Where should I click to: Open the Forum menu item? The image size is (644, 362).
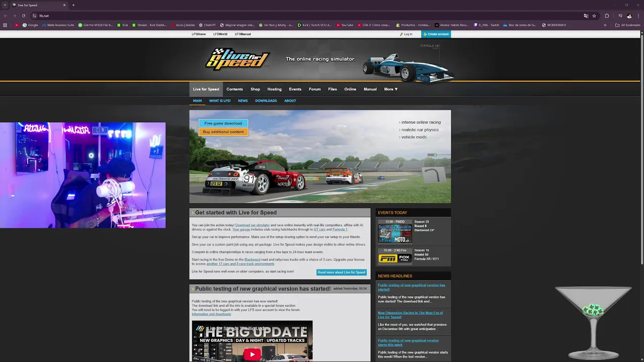click(x=314, y=89)
